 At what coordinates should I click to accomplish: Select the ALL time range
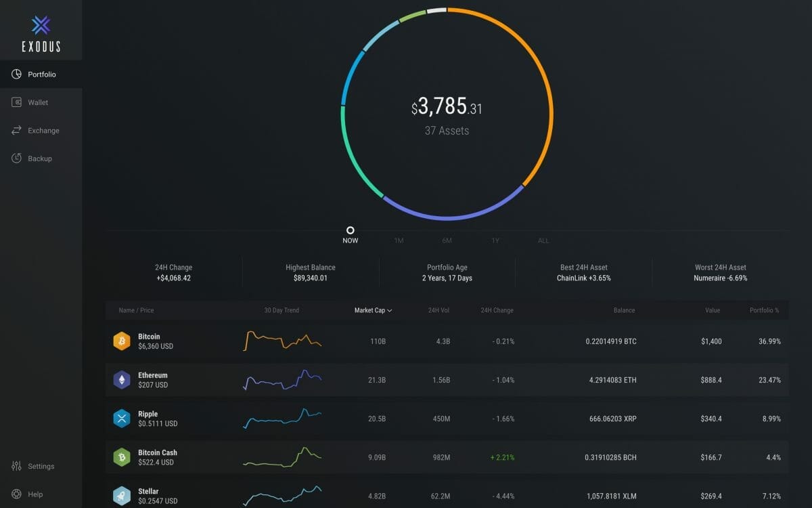point(543,240)
